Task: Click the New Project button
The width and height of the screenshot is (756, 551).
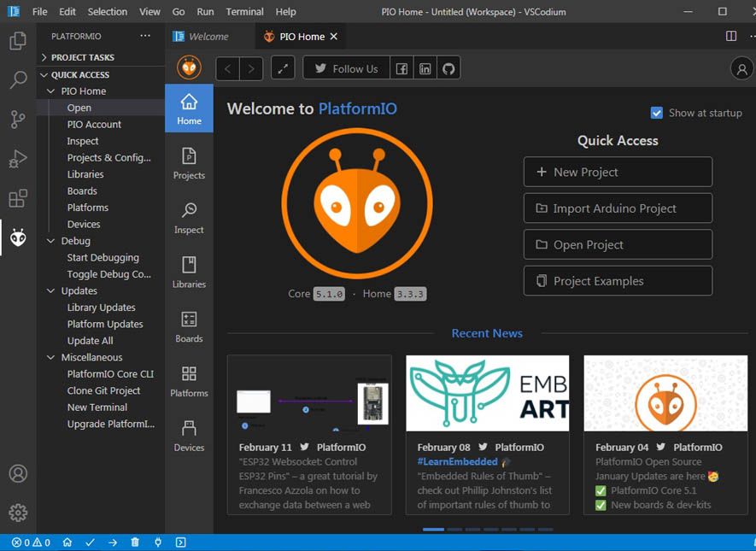Action: click(x=618, y=172)
